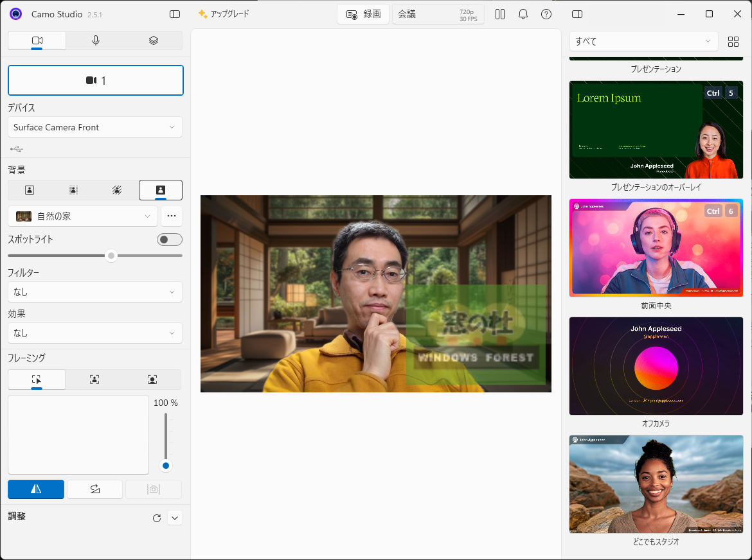The image size is (752, 560).
Task: Switch scene list to grid view
Action: tap(733, 42)
